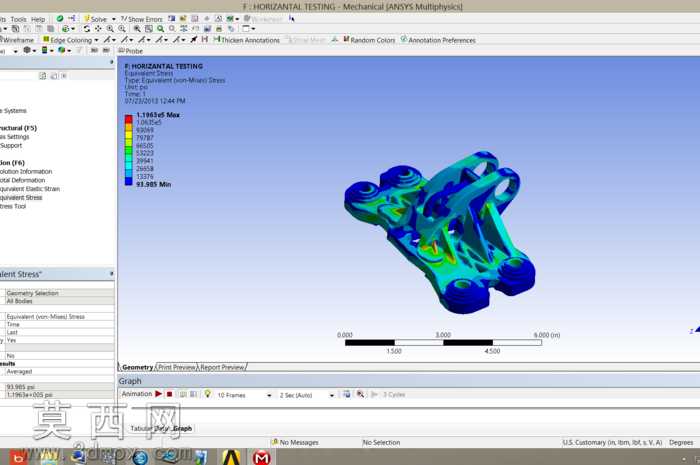Switch to the Print Preview tab
700x465 pixels.
coord(177,367)
